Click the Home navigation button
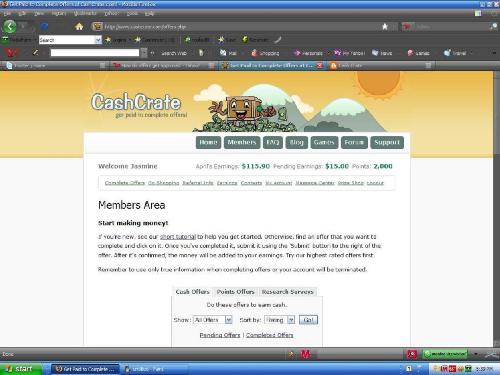 tap(208, 142)
